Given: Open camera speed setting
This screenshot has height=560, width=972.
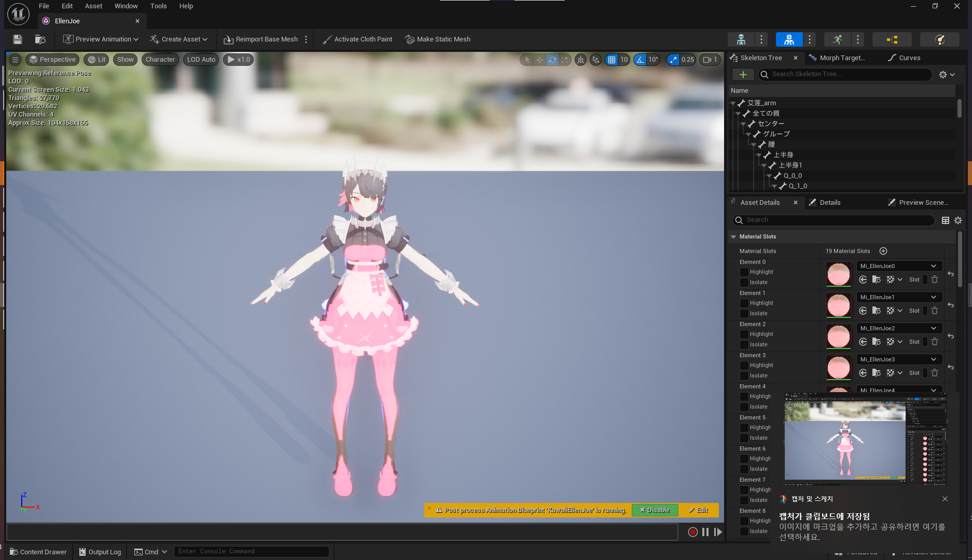Looking at the screenshot, I should (x=710, y=60).
